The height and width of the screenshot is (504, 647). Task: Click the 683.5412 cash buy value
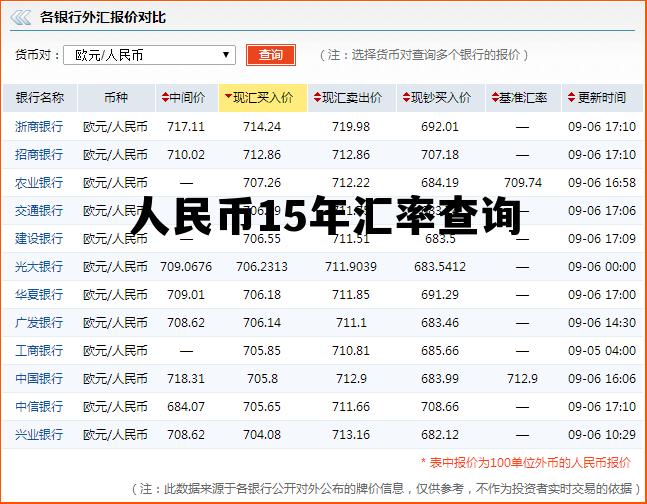point(440,267)
